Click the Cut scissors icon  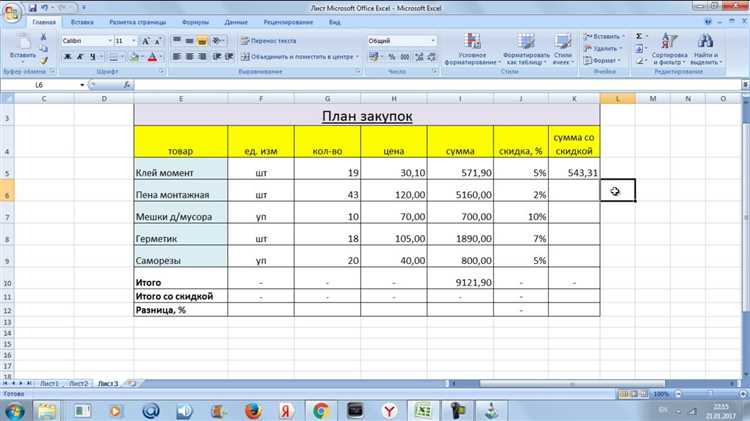tap(44, 35)
